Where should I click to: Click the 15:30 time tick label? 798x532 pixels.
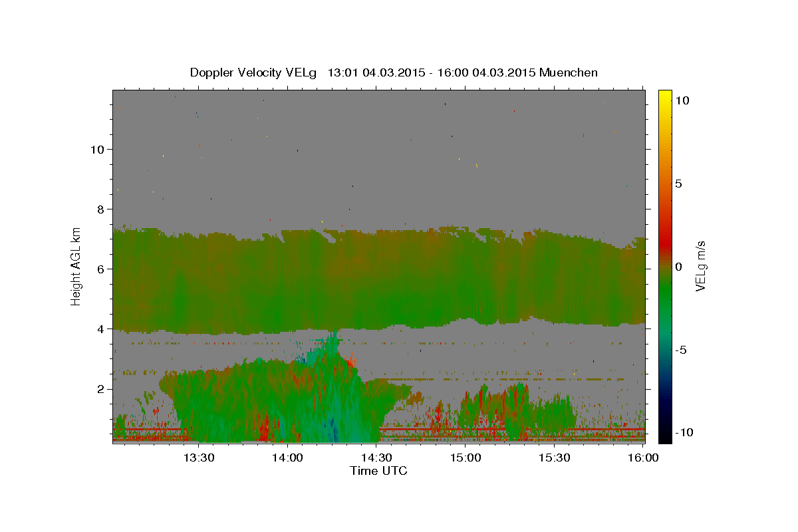pyautogui.click(x=555, y=458)
